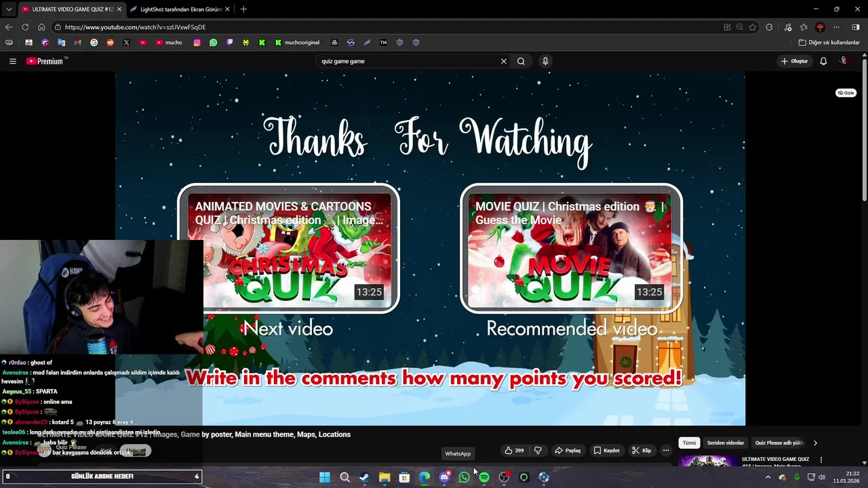Run search with magnifier button

coord(521,61)
